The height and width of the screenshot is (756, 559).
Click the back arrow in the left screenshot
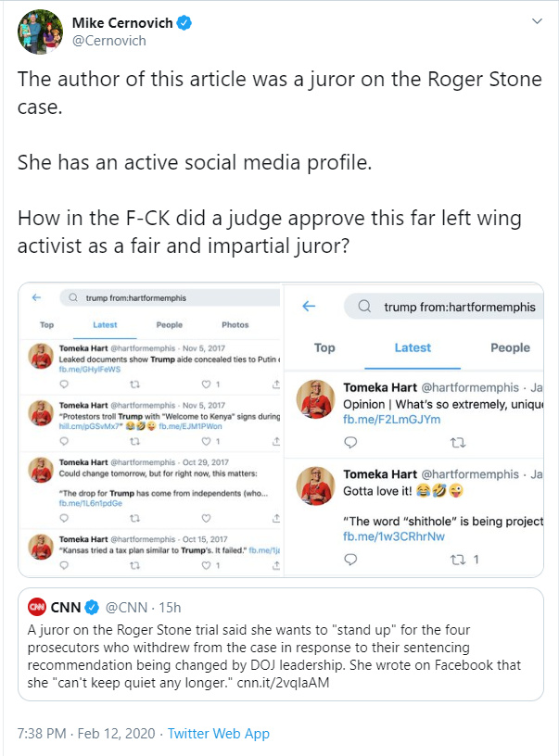37,297
